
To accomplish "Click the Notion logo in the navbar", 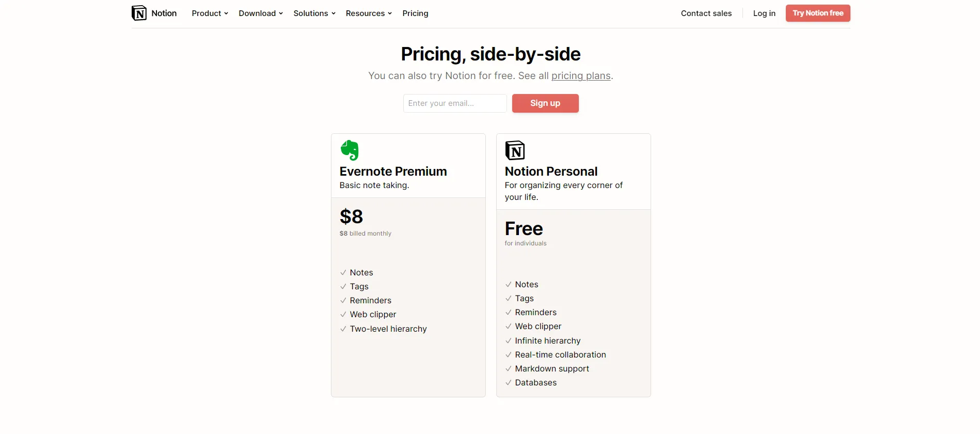I will [x=139, y=13].
